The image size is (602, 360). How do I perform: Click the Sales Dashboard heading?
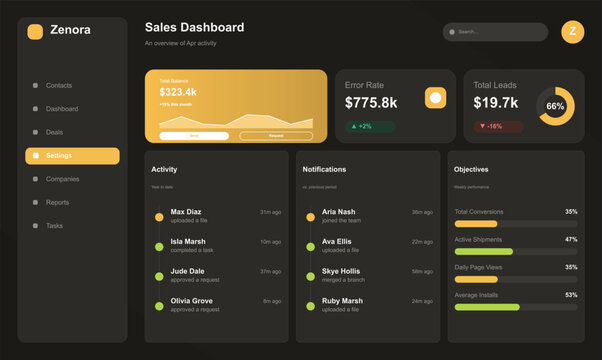[x=194, y=27]
